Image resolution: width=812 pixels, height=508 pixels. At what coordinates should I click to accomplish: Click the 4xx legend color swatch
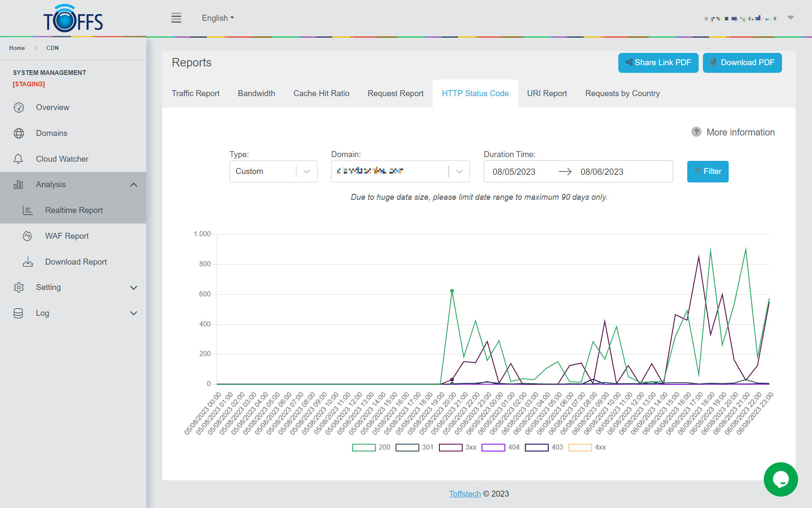coord(580,447)
